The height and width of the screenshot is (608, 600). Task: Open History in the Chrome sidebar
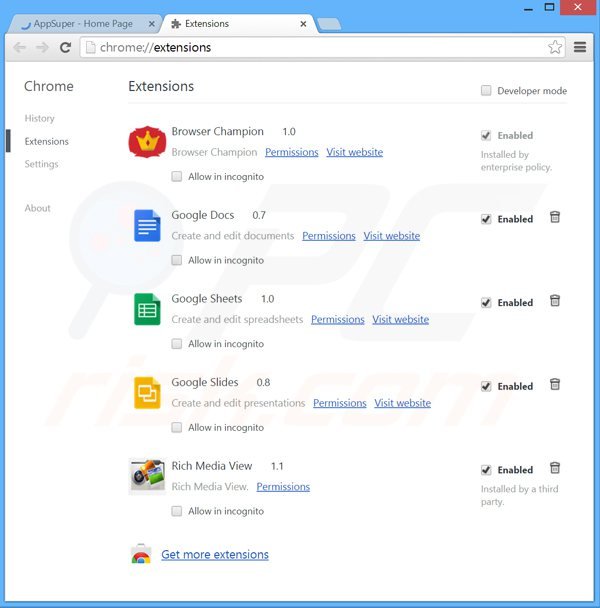[x=40, y=118]
